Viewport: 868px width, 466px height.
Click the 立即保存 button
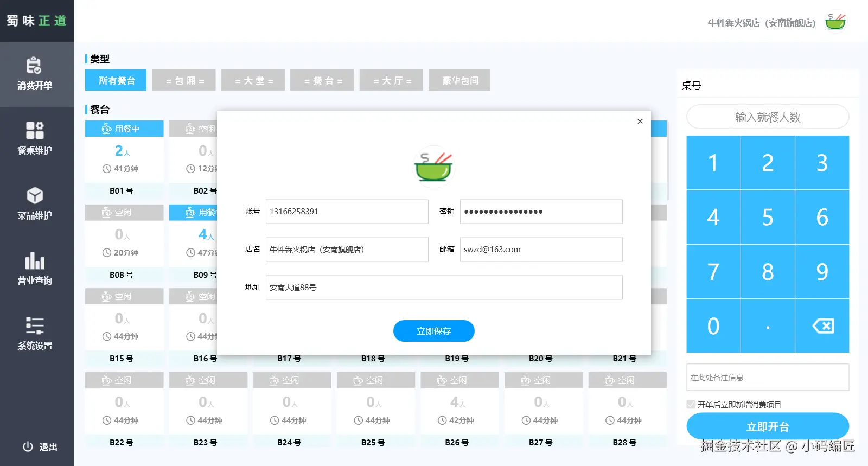(433, 331)
